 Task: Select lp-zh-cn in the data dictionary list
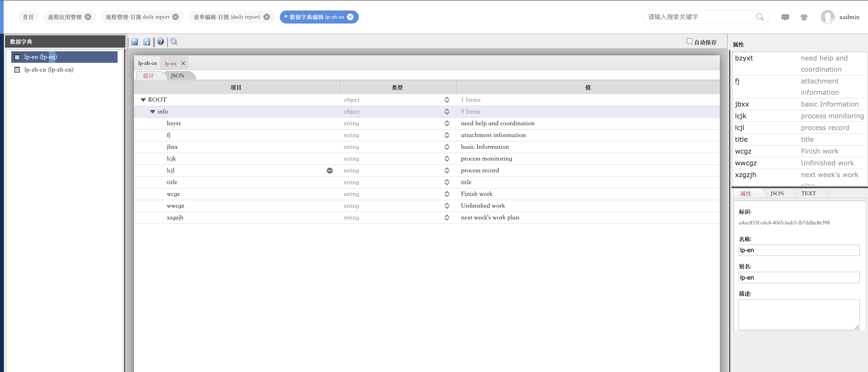point(49,70)
